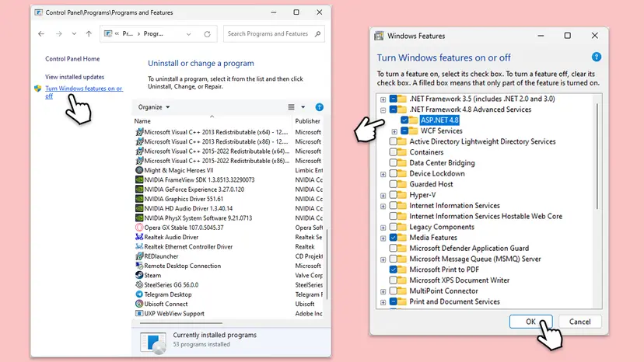Sort list by Publisher column header
The width and height of the screenshot is (644, 362).
pos(307,121)
